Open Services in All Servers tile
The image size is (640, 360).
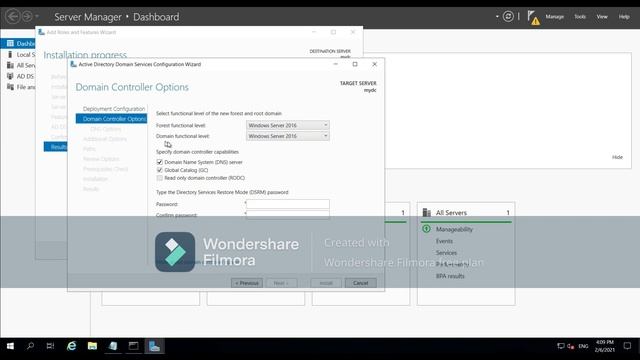click(x=446, y=253)
